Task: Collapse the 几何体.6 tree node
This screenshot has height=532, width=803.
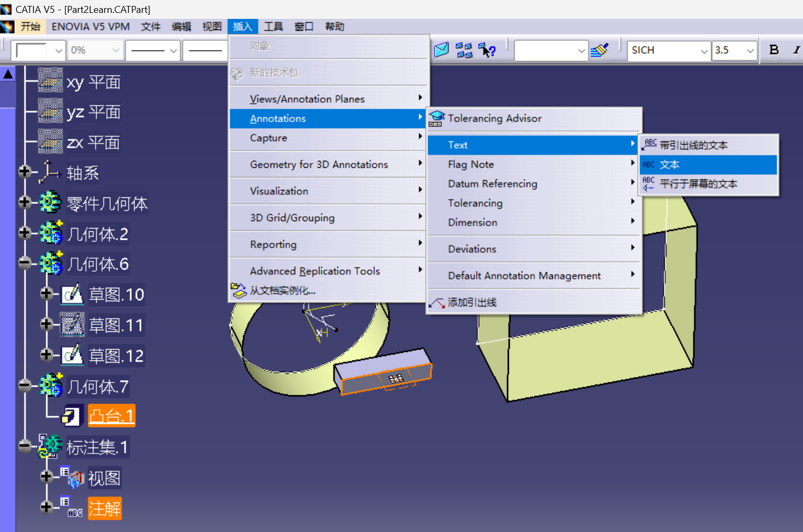Action: pos(24,263)
